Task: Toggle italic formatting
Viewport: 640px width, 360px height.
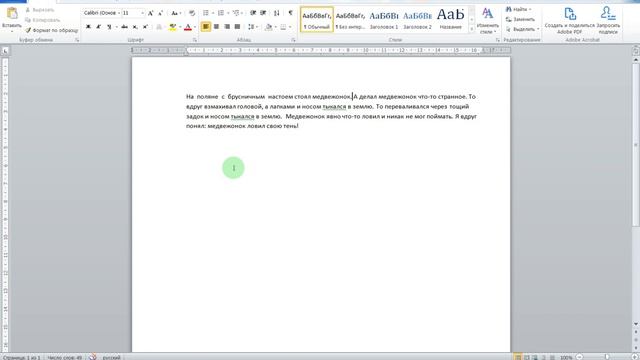Action: click(x=98, y=27)
